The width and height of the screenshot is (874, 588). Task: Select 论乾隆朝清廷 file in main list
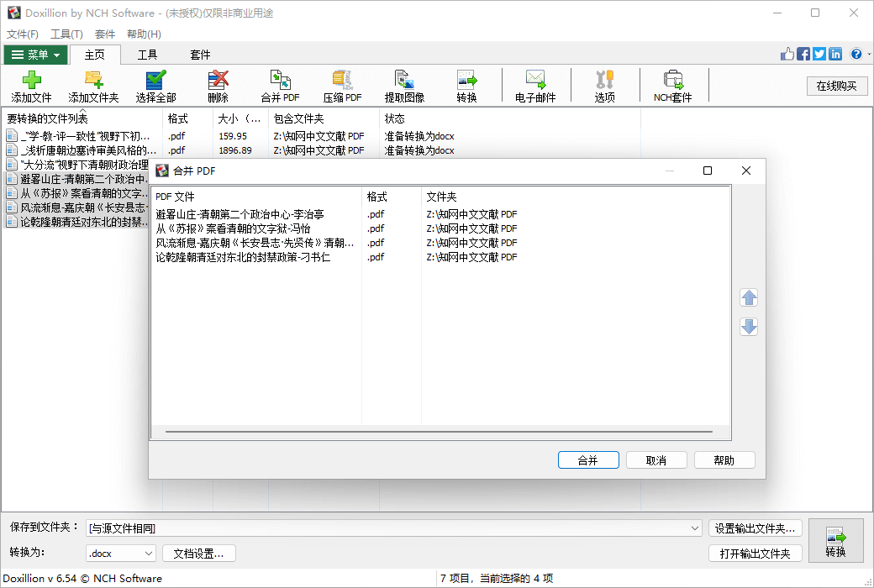click(x=83, y=222)
